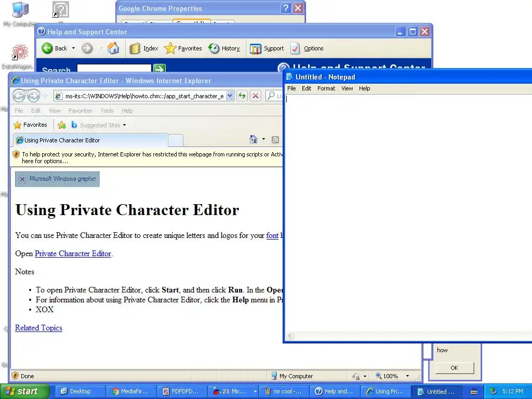The width and height of the screenshot is (532, 399).
Task: Open Favorites in Help and Support toolbar
Action: click(x=183, y=48)
